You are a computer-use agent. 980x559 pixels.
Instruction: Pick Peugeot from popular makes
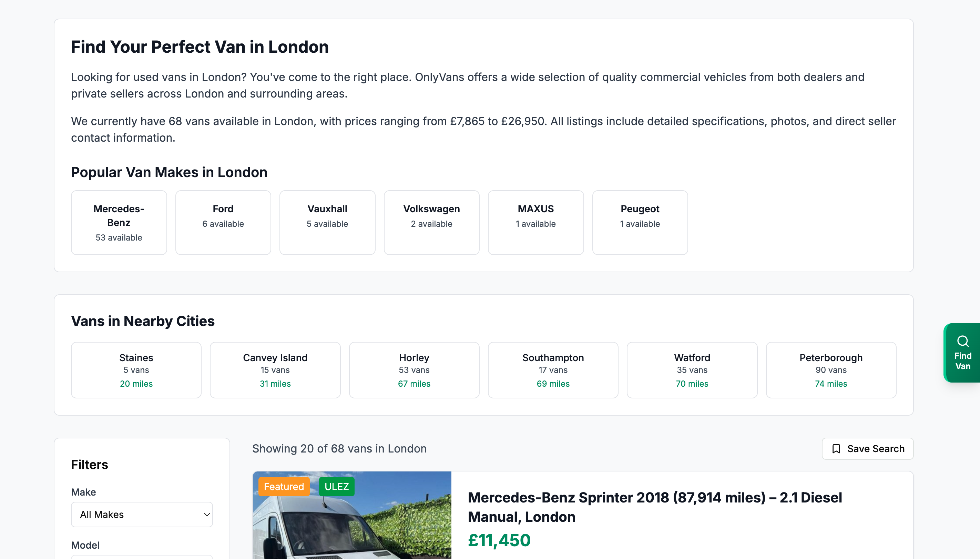pos(640,222)
